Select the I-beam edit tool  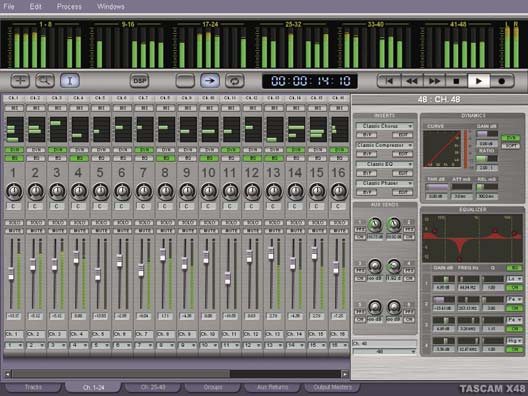point(70,80)
